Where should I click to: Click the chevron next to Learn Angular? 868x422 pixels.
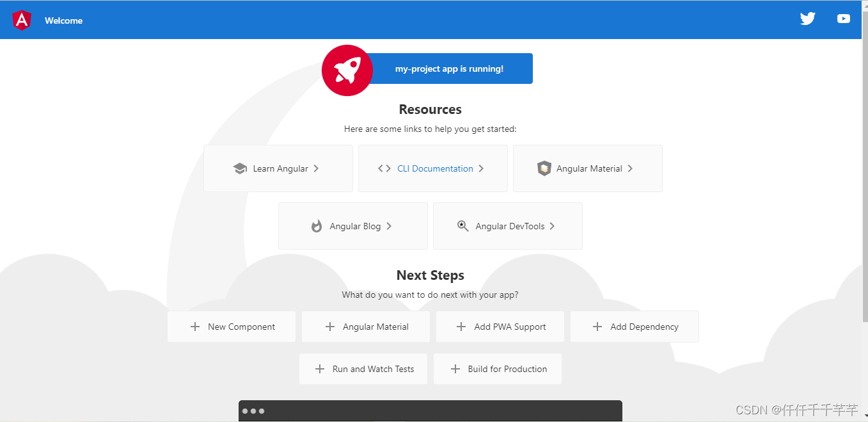coord(316,169)
